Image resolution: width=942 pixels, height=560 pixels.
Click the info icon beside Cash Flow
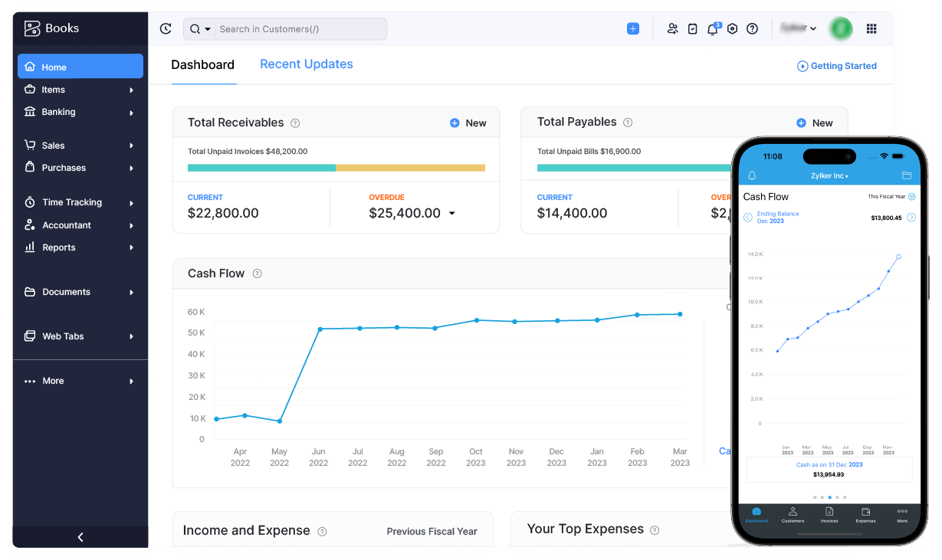click(258, 273)
